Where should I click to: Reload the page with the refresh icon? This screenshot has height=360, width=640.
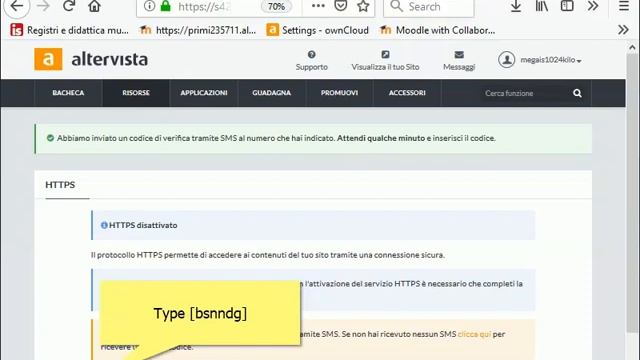point(69,6)
